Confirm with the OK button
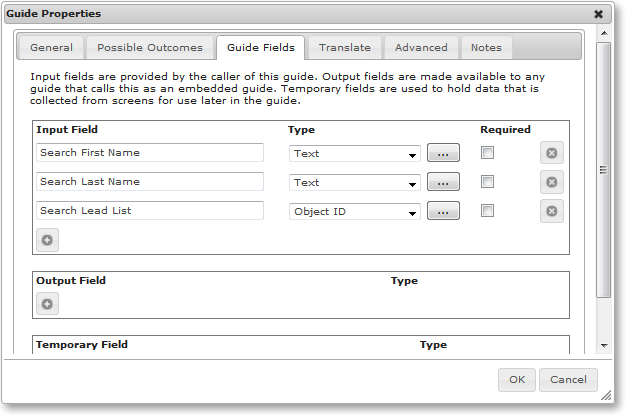 tap(517, 380)
